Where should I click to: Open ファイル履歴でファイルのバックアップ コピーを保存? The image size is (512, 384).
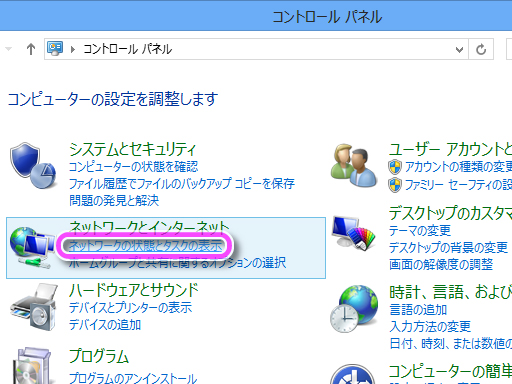(x=182, y=183)
